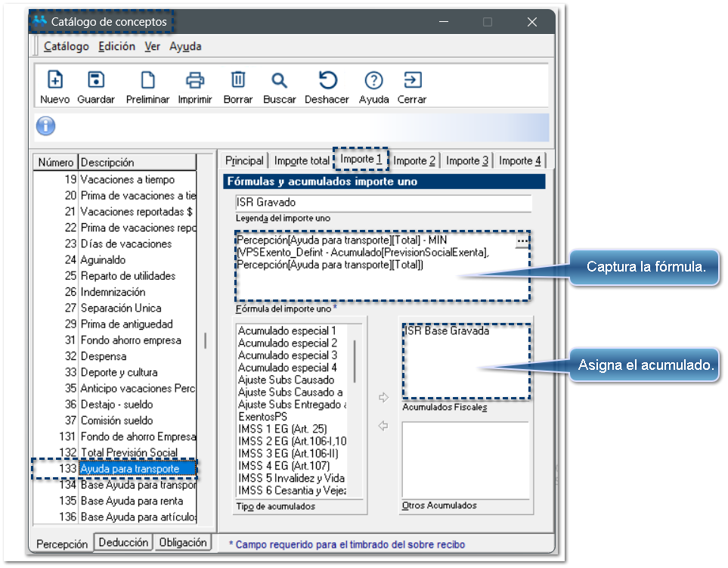728x568 pixels.
Task: Switch to the Importe 2 tab
Action: coord(414,160)
